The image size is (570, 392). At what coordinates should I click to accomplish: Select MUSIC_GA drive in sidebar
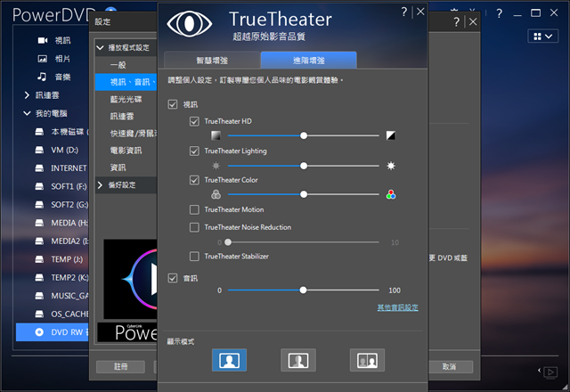[x=61, y=296]
